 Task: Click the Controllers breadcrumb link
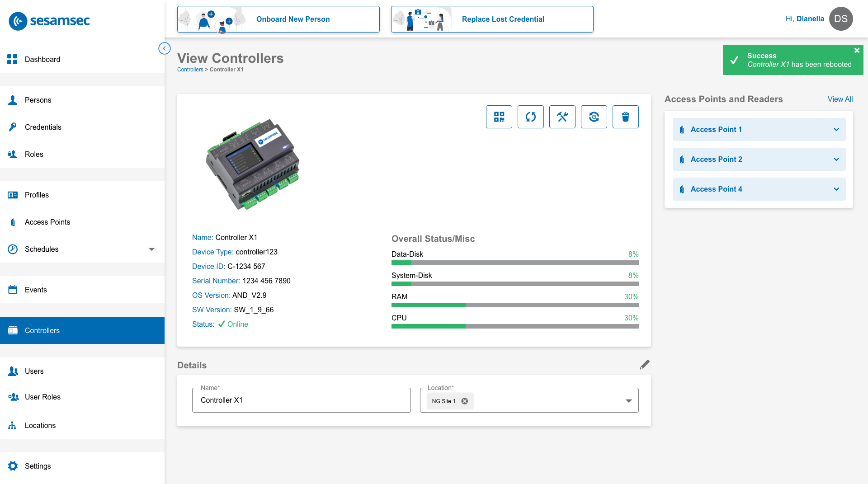[190, 70]
